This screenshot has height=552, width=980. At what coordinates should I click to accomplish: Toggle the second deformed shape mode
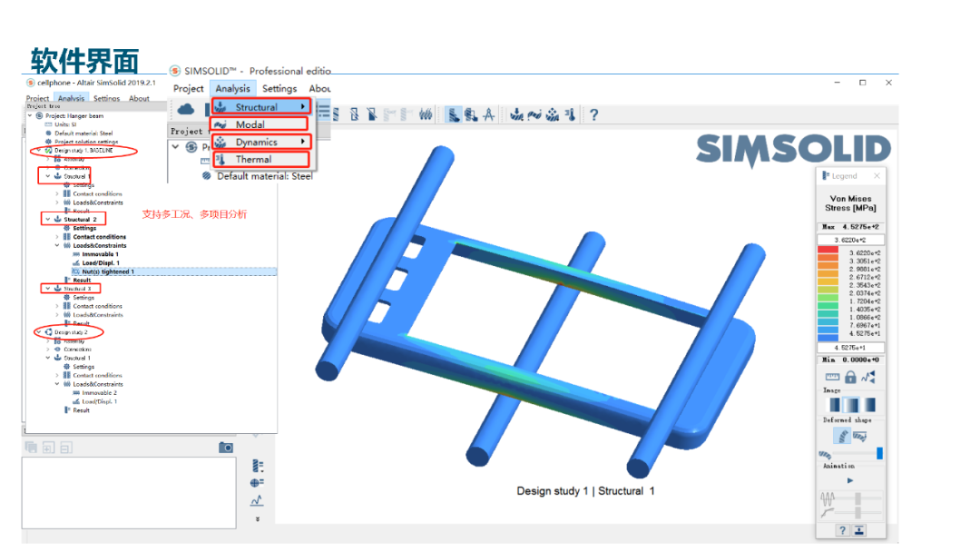(859, 437)
